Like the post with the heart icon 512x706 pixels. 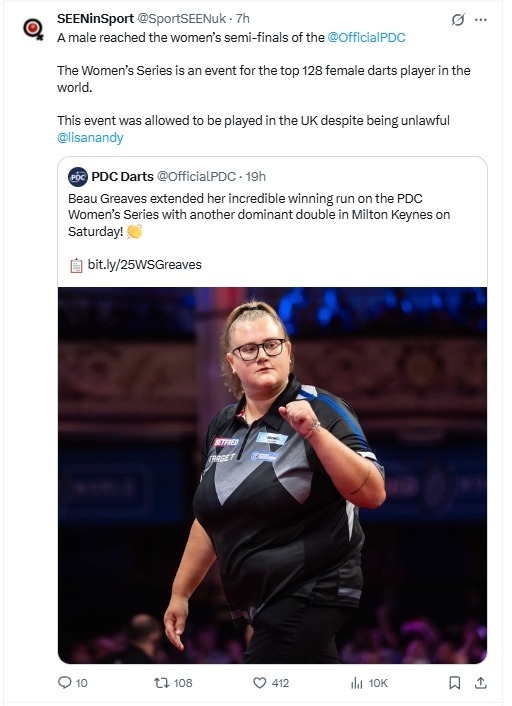[x=259, y=683]
